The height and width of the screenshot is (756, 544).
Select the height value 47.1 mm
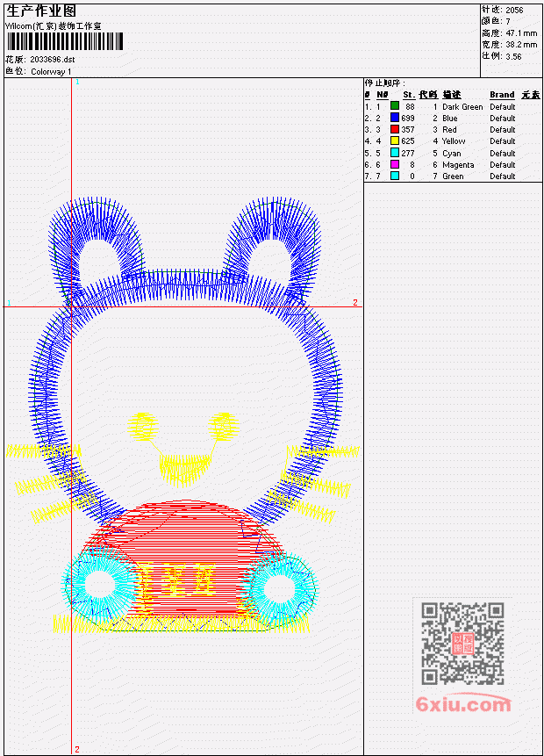521,33
